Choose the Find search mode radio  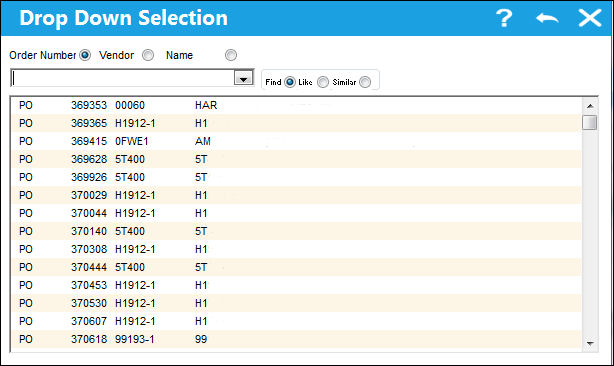[290, 82]
